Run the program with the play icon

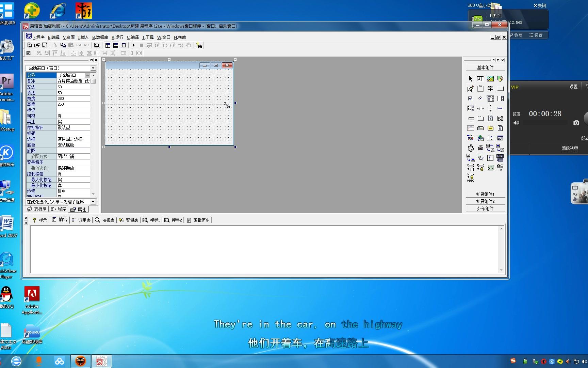pyautogui.click(x=134, y=45)
